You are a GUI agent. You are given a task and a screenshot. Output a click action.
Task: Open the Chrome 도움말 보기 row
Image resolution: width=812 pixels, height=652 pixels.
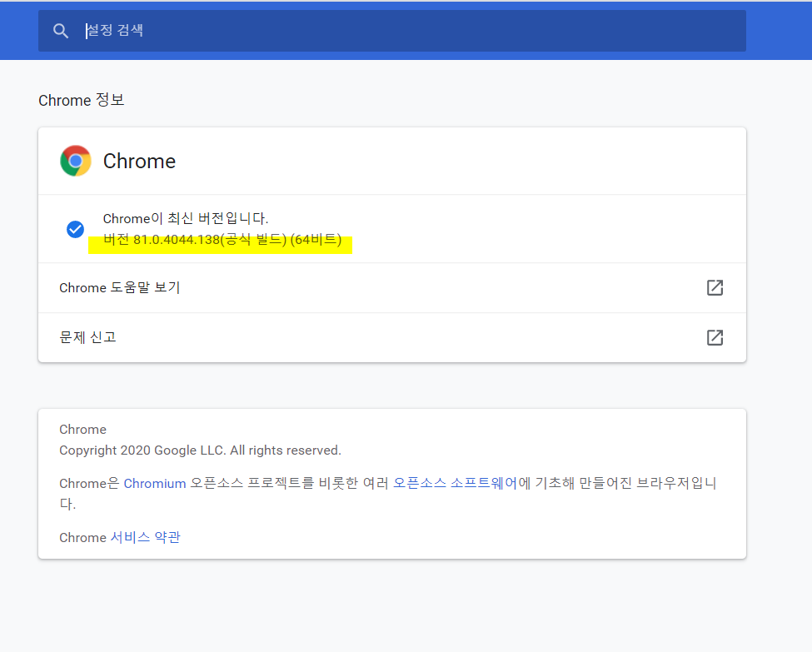[x=392, y=288]
